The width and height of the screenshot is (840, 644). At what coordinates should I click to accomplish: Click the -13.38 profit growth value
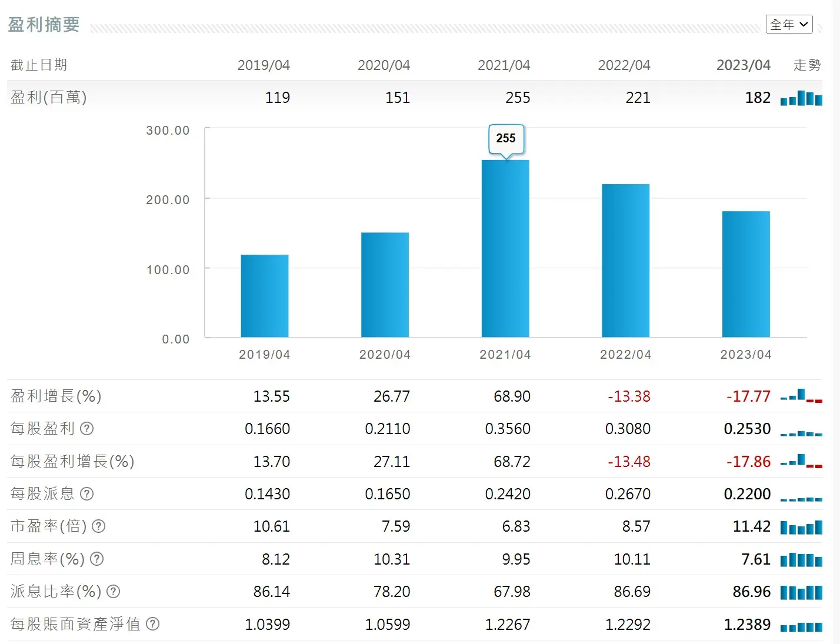[x=629, y=396]
